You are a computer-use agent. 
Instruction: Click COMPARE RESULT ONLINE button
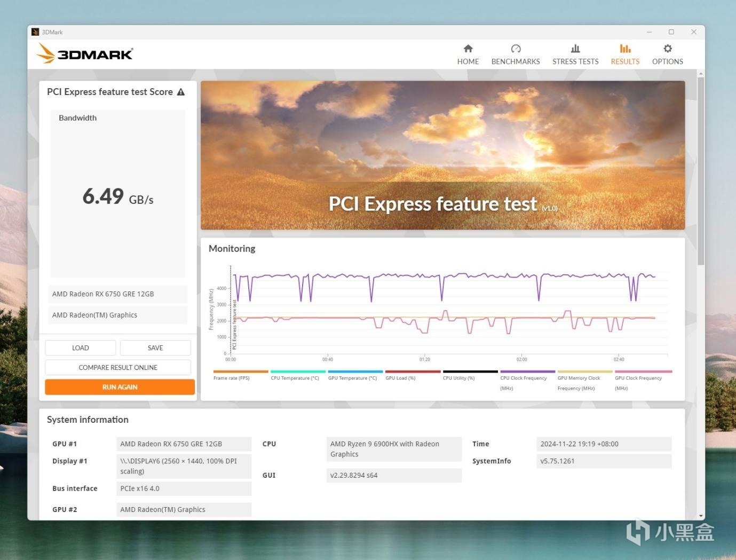[x=118, y=367]
